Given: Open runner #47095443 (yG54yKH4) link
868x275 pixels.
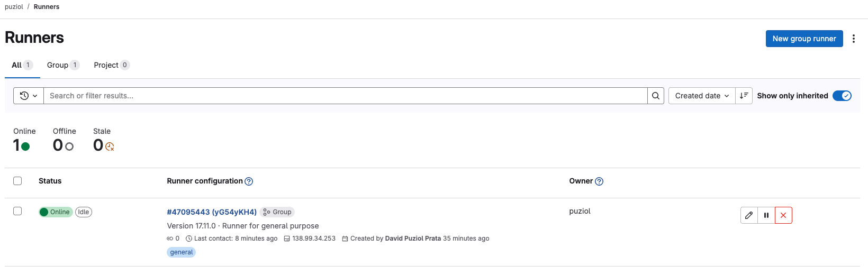Looking at the screenshot, I should (212, 212).
